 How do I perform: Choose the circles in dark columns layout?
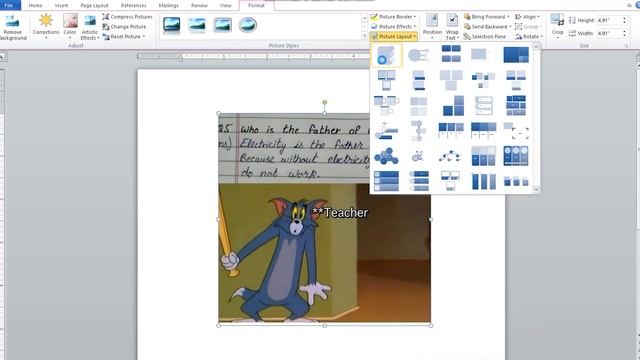[516, 156]
